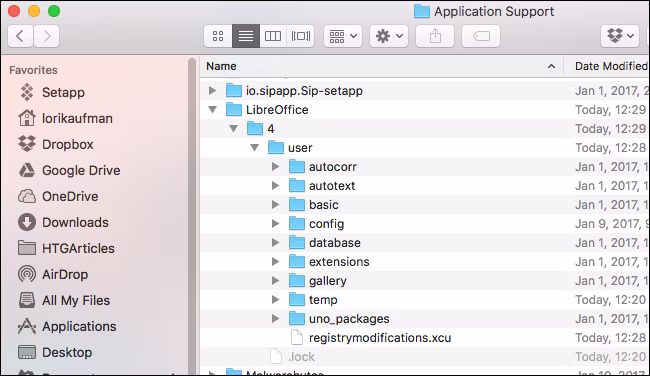This screenshot has height=376, width=650.
Task: Toggle list view button in toolbar
Action: 246,36
